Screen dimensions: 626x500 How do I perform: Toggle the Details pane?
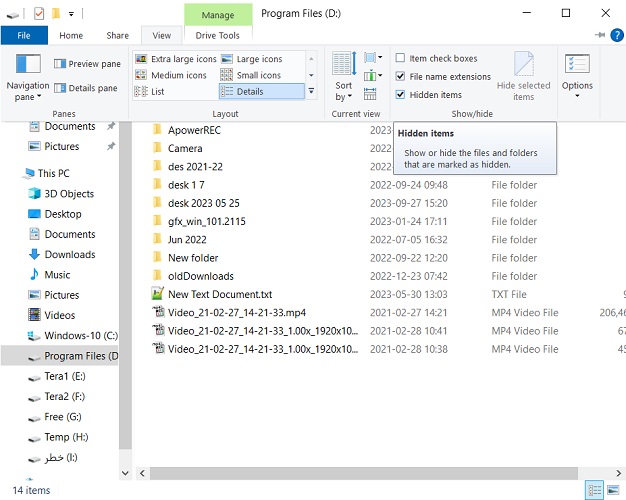click(85, 88)
